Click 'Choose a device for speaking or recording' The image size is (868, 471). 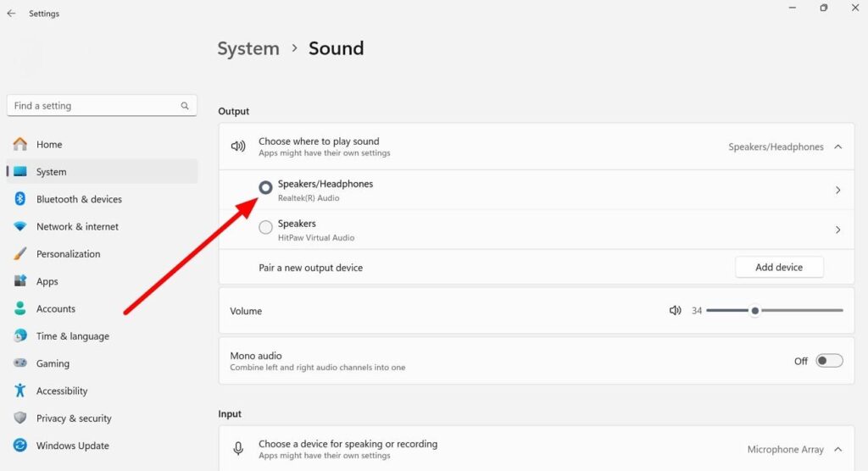pos(348,444)
